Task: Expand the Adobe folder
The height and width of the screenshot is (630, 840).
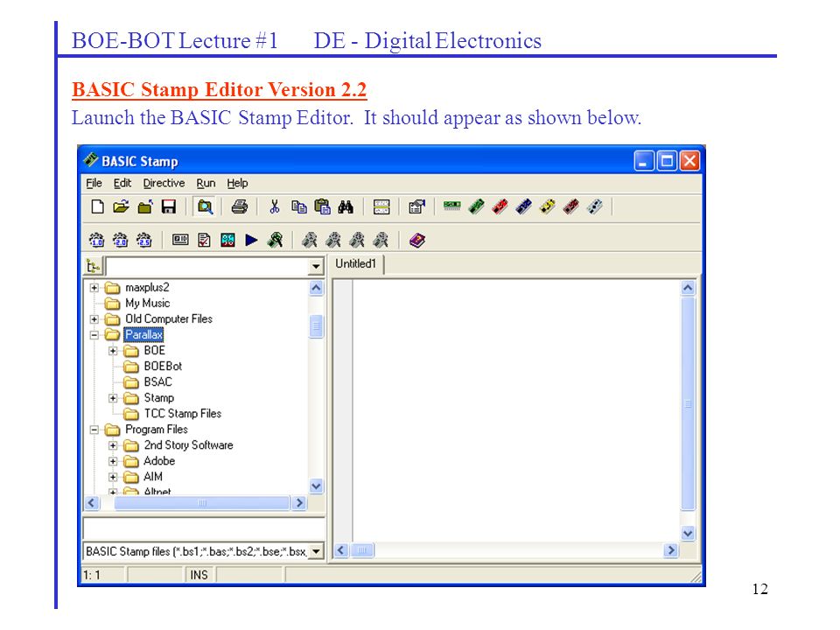Action: click(x=113, y=461)
